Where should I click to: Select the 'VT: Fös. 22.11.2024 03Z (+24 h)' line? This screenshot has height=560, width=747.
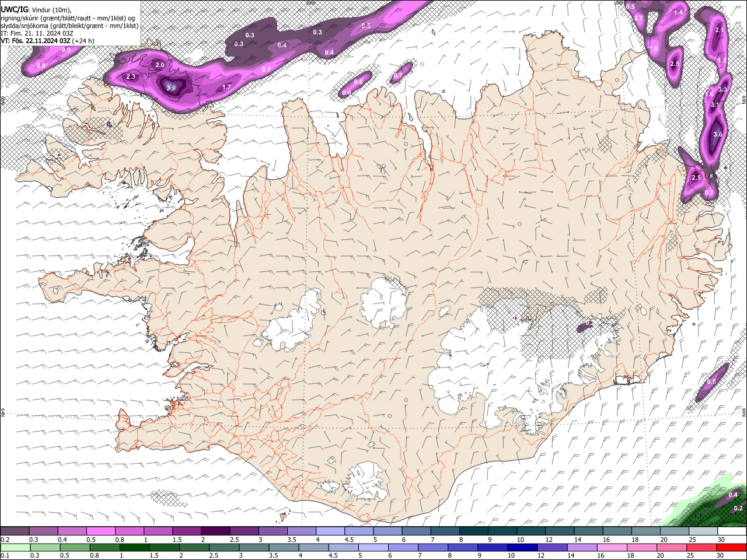[47, 41]
